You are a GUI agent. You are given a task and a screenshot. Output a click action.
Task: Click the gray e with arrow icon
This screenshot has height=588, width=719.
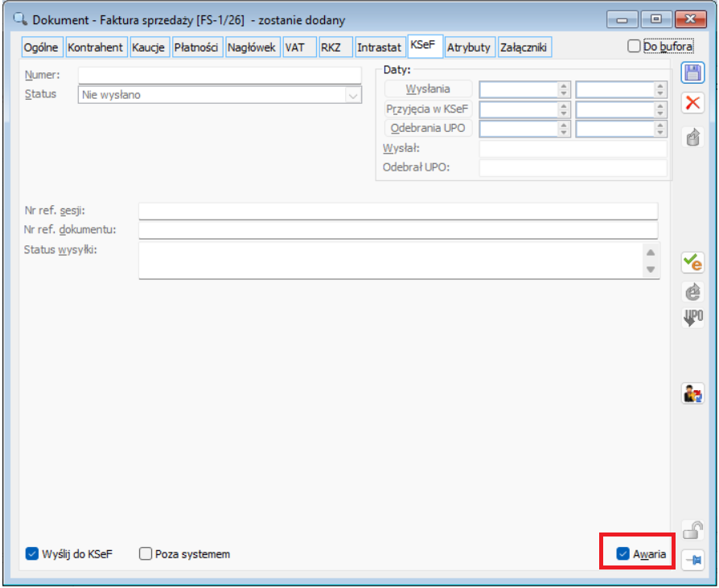click(693, 291)
